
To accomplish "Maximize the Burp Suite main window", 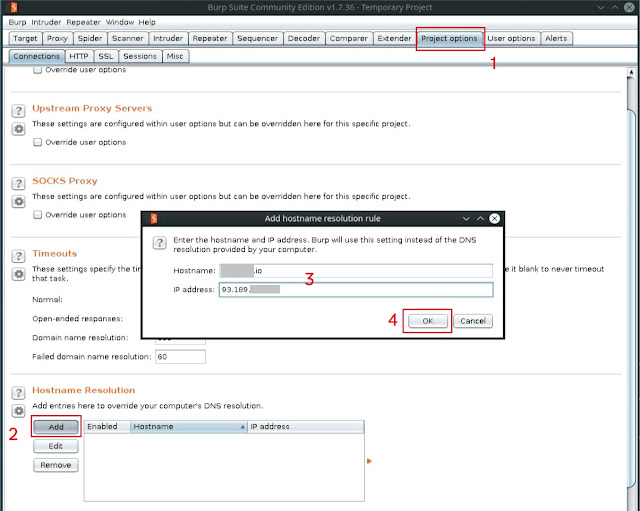I will pos(615,7).
